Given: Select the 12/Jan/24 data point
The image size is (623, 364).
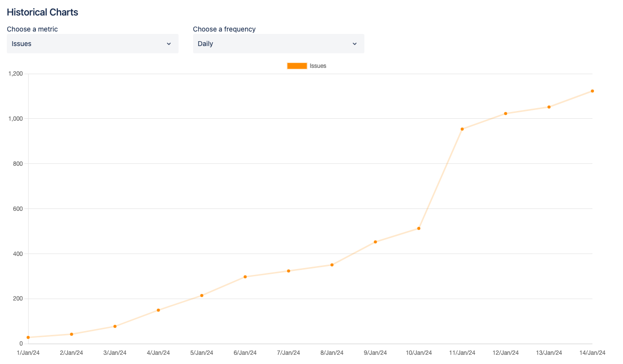Looking at the screenshot, I should 506,113.
